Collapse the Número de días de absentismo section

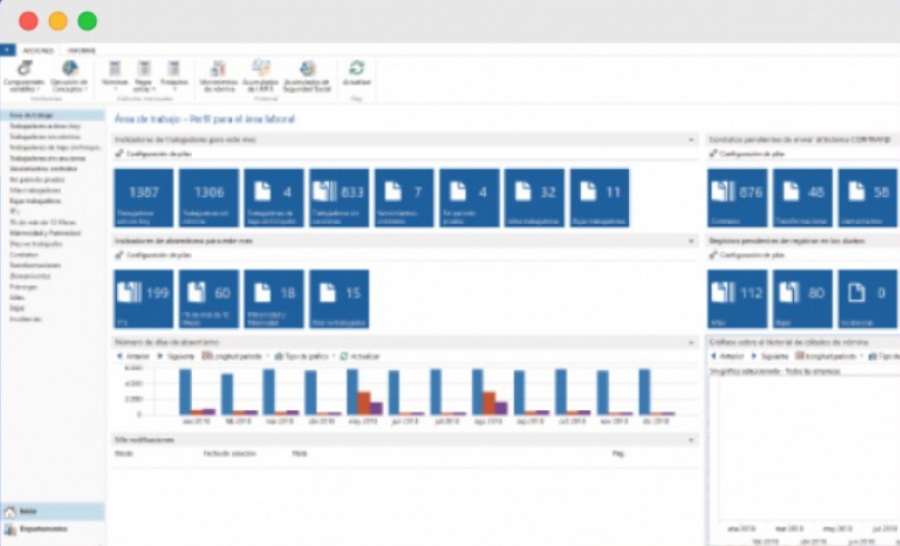point(692,342)
